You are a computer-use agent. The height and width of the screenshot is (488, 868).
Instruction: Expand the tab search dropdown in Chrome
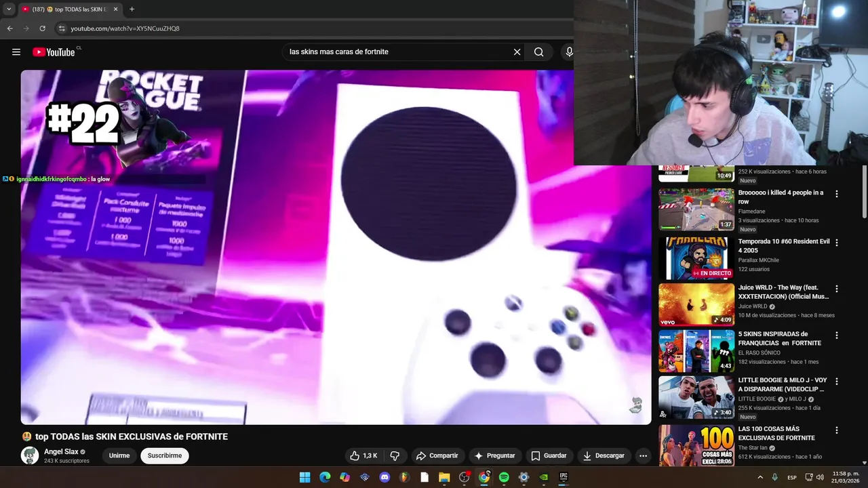(9, 9)
